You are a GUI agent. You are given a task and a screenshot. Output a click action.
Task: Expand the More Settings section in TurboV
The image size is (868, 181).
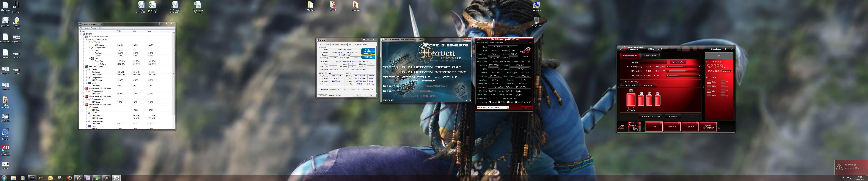[x=632, y=81]
